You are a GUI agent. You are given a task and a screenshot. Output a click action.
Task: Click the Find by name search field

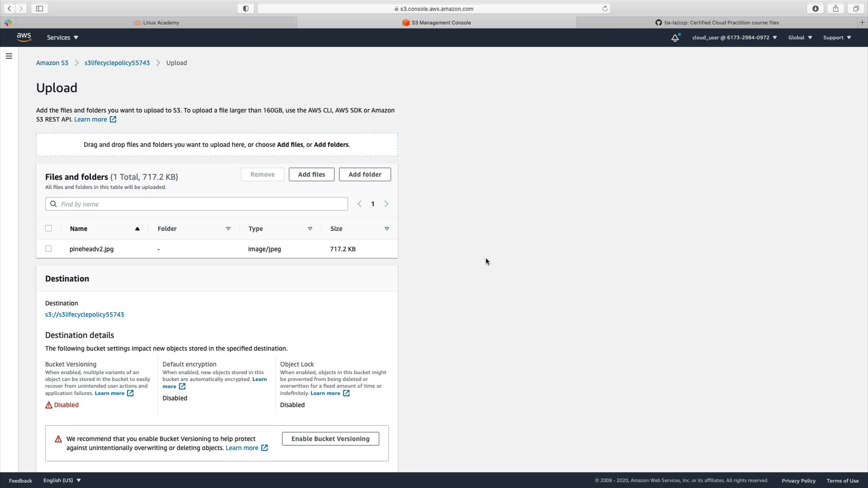196,204
